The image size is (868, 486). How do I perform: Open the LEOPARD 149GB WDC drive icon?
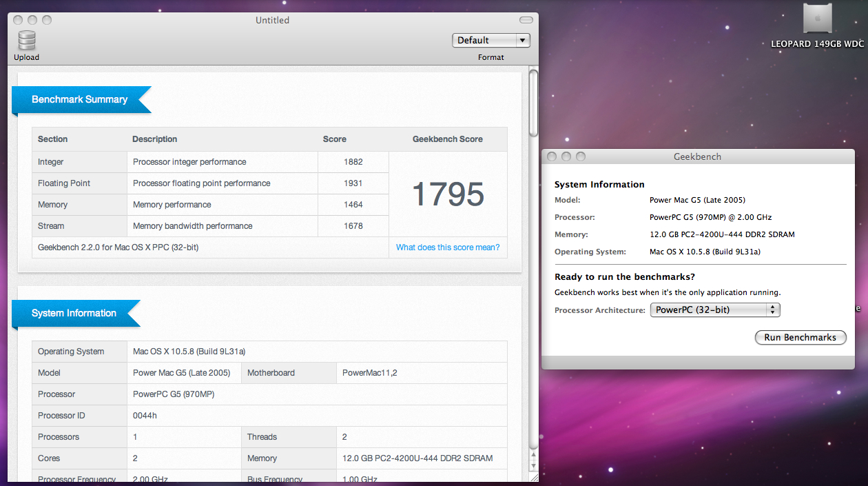817,19
